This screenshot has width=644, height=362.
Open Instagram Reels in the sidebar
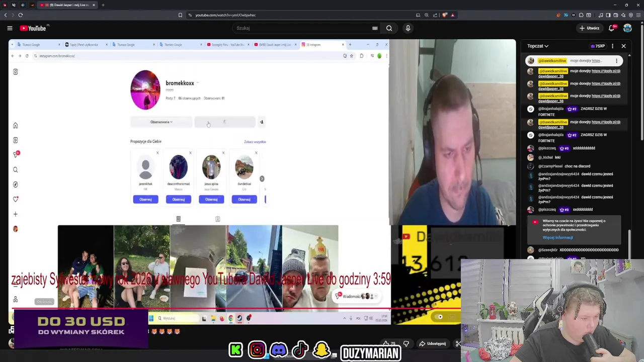[16, 140]
